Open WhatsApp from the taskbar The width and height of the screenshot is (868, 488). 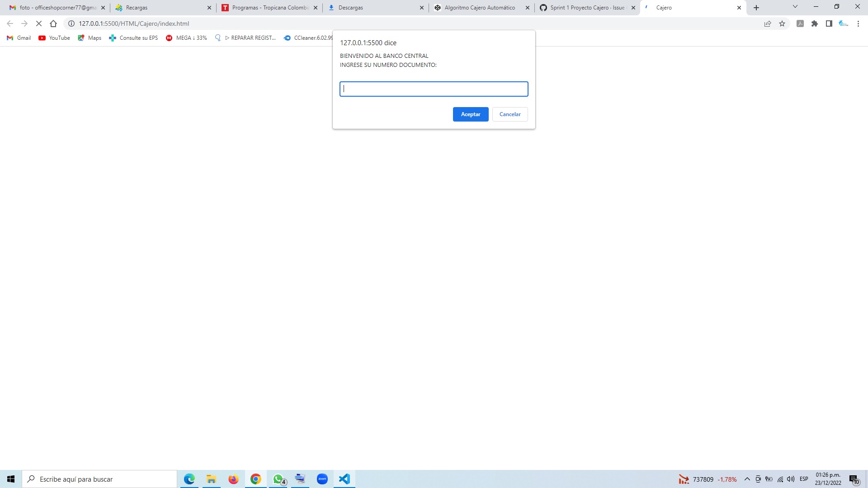278,479
